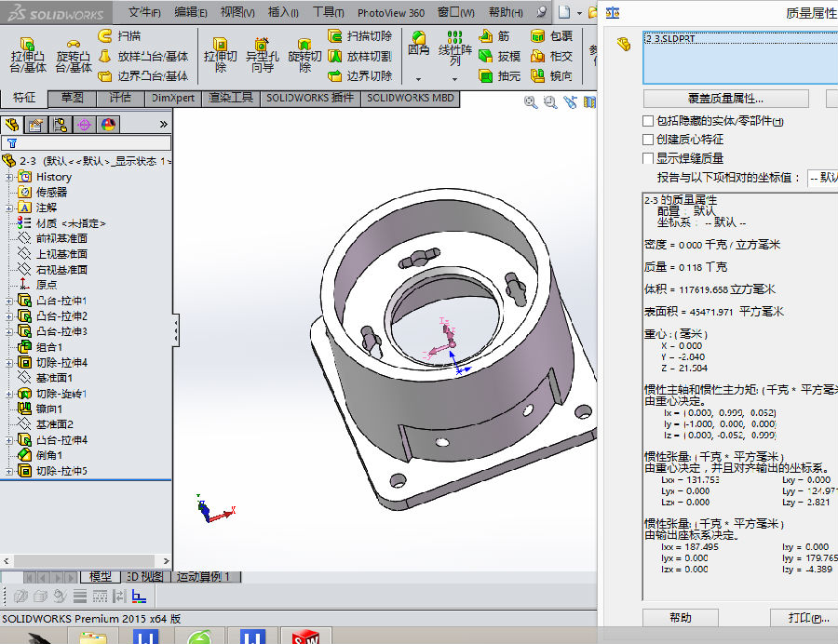Image resolution: width=838 pixels, height=644 pixels.
Task: Toggle the 显示焊缝质量 checkbox
Action: click(648, 158)
